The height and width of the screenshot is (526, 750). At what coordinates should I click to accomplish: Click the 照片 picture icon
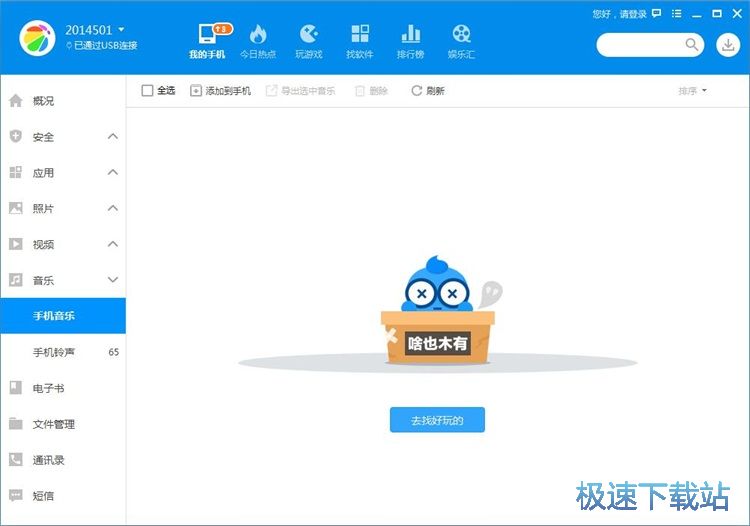click(16, 208)
